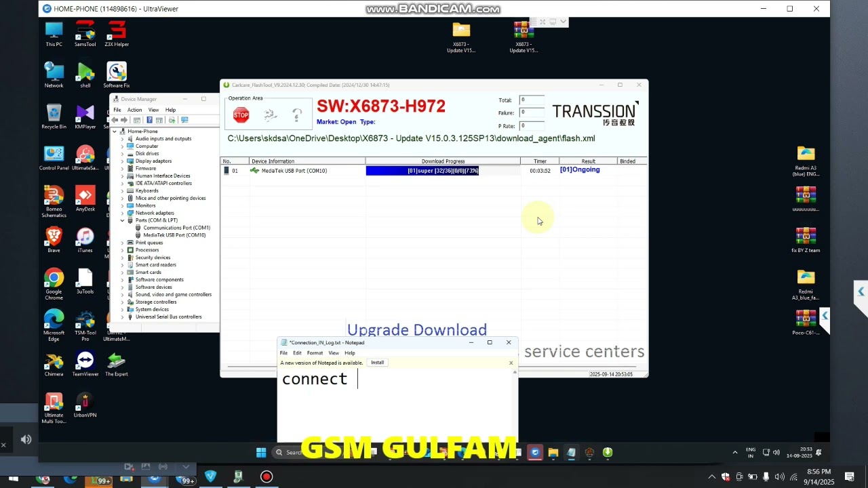Screen dimensions: 868x488
Task: Launch Borneo Schematics from desktop
Action: (x=54, y=202)
